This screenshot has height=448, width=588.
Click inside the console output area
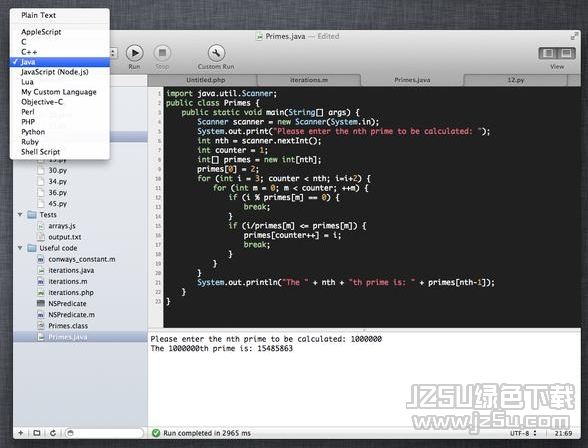364,379
